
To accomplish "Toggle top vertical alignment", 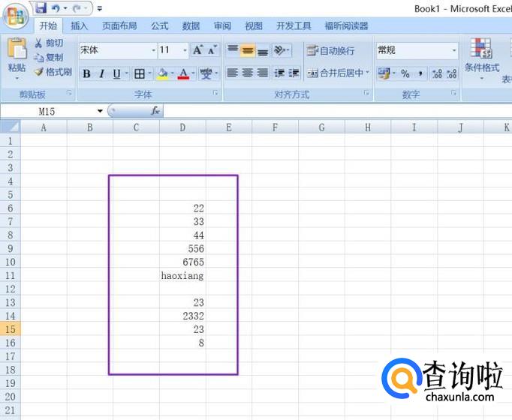I will (x=233, y=50).
